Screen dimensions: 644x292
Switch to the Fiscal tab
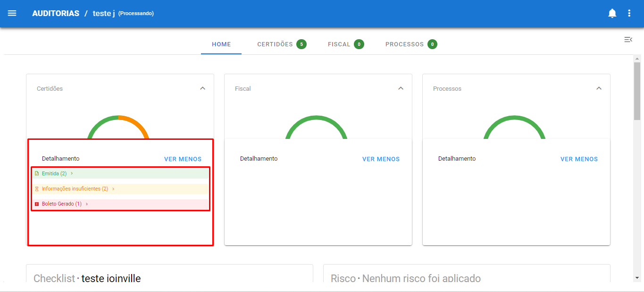pos(339,44)
